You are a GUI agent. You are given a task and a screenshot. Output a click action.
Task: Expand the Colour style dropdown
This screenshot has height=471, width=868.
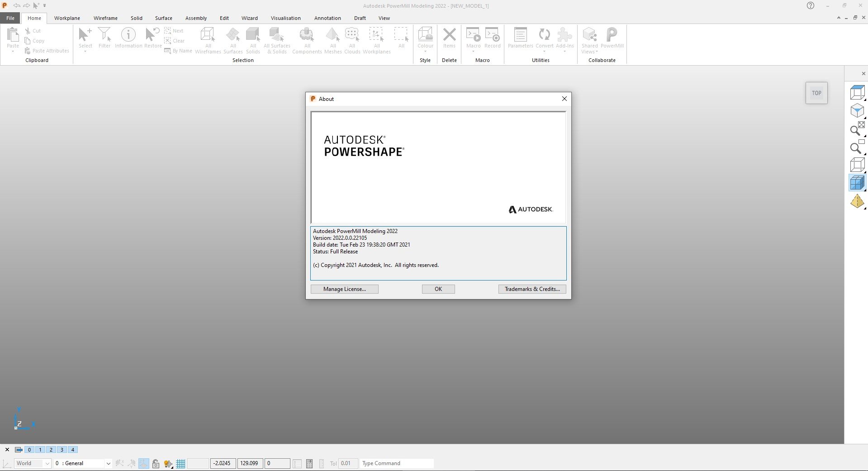(425, 51)
